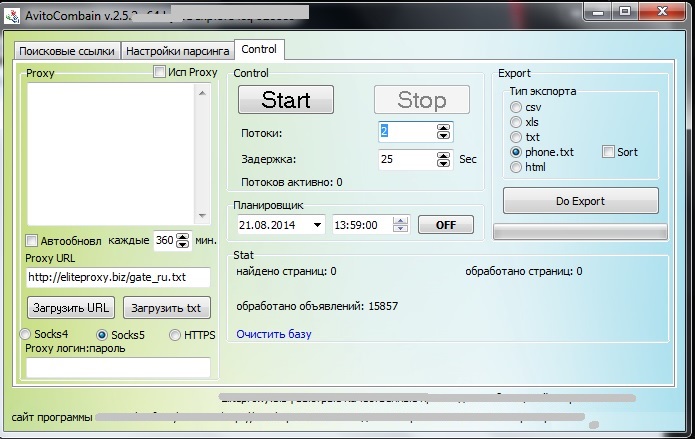Click the Proxy URL input field
695x439 pixels.
118,277
